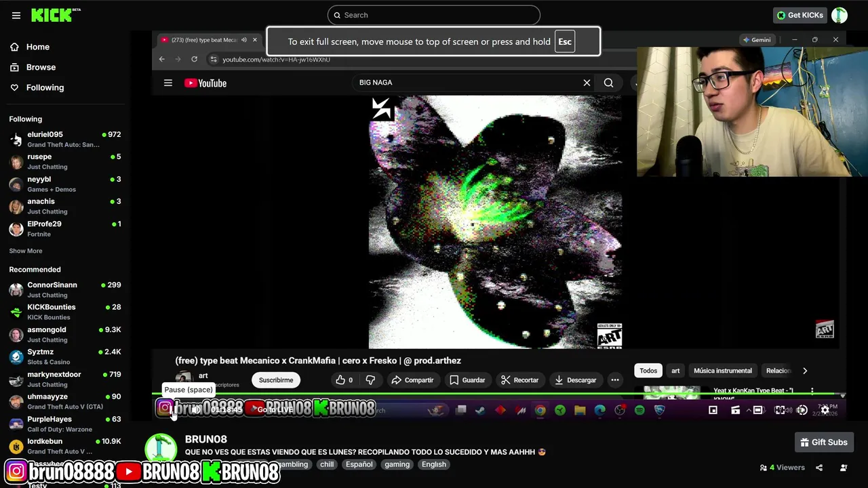The height and width of the screenshot is (488, 868).
Task: Open asmongold recommended channel
Action: pyautogui.click(x=64, y=334)
